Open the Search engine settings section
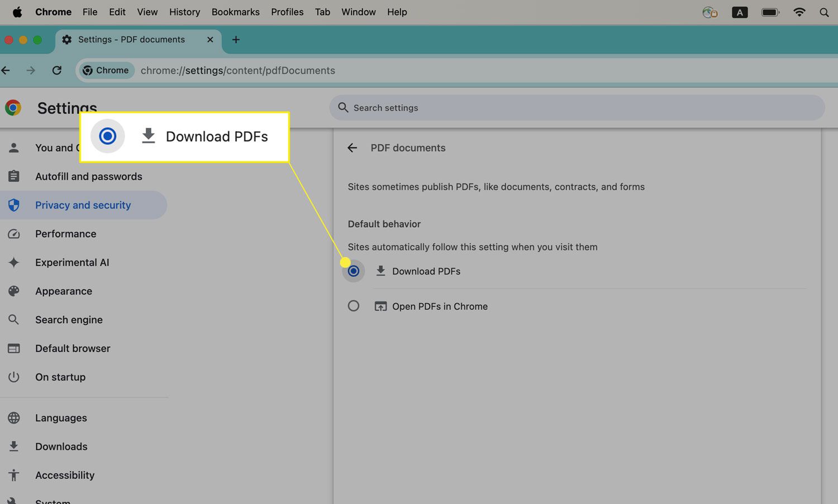The height and width of the screenshot is (504, 838). 69,320
